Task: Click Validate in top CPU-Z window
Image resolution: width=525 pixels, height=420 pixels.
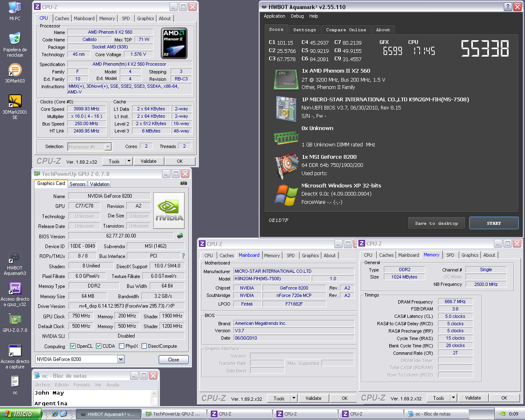Action: click(148, 161)
